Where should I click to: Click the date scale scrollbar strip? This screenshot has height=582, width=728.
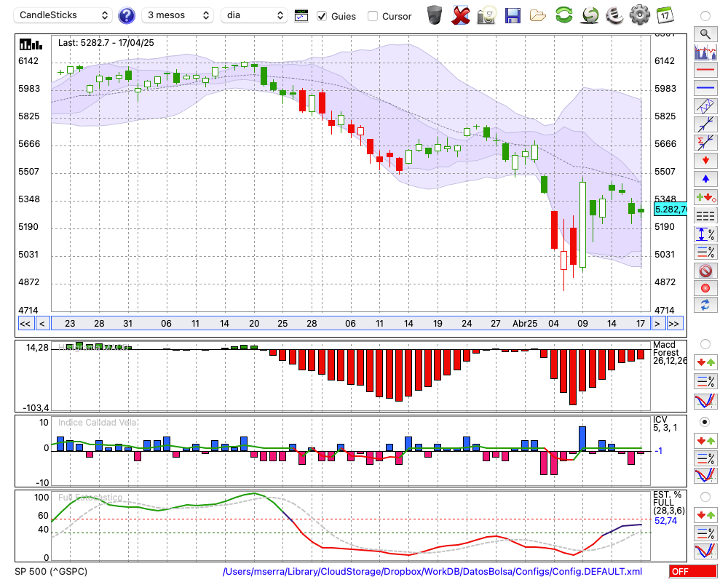pos(351,324)
